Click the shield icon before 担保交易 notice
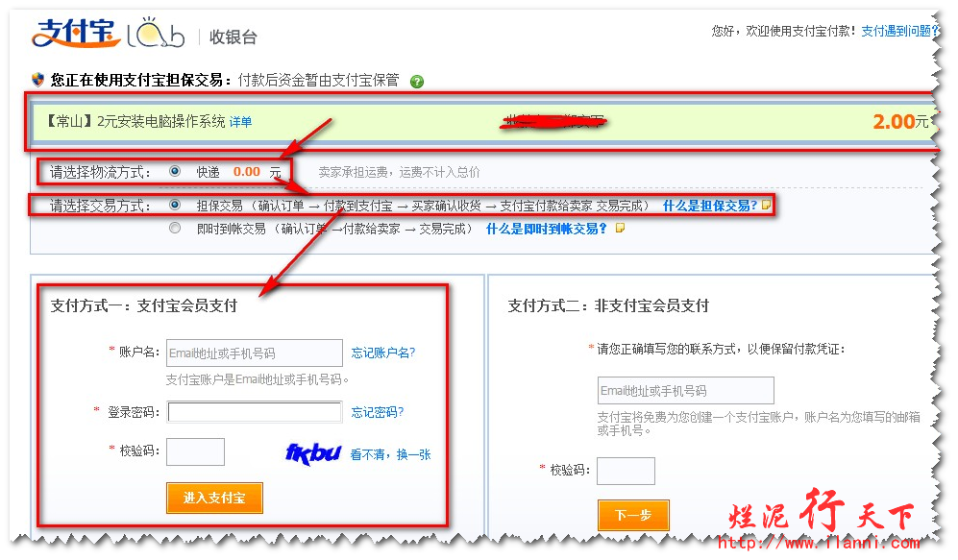The image size is (958, 560). point(37,80)
